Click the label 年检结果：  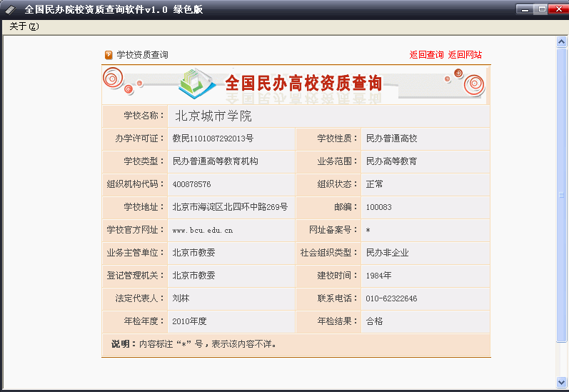[x=338, y=321]
